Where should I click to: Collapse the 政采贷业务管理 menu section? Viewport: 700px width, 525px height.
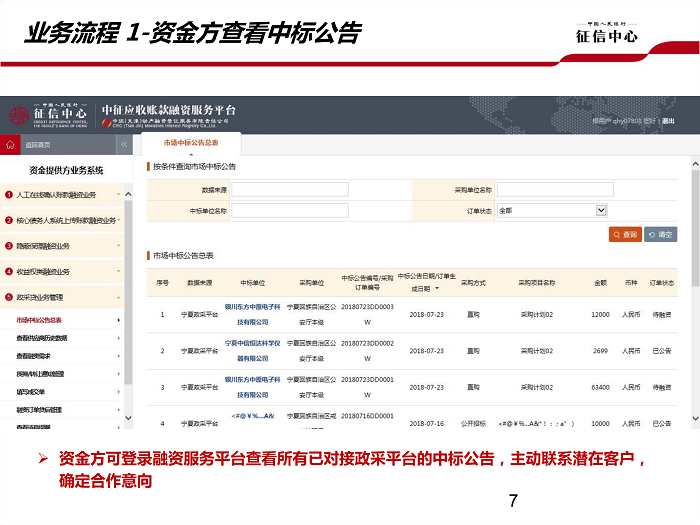118,297
